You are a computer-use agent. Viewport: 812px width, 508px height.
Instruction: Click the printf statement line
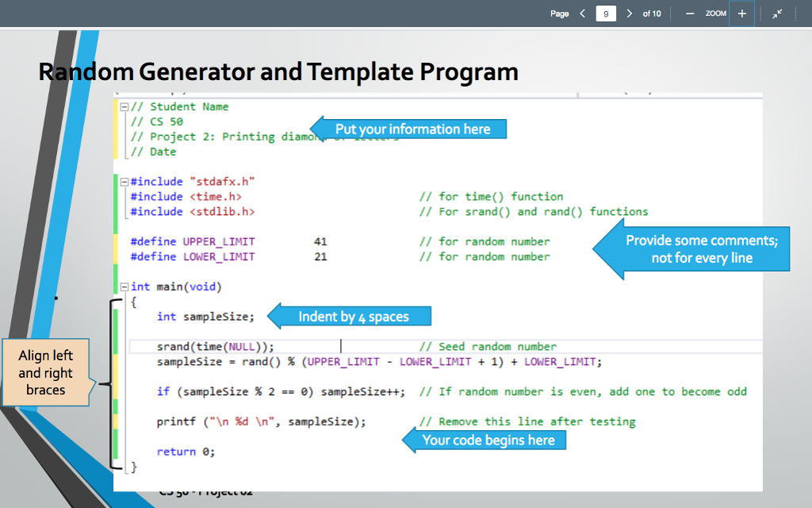(262, 422)
